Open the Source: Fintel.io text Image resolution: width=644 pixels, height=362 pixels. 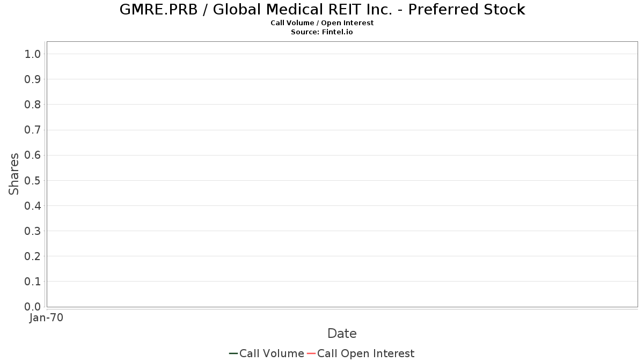[x=322, y=32]
